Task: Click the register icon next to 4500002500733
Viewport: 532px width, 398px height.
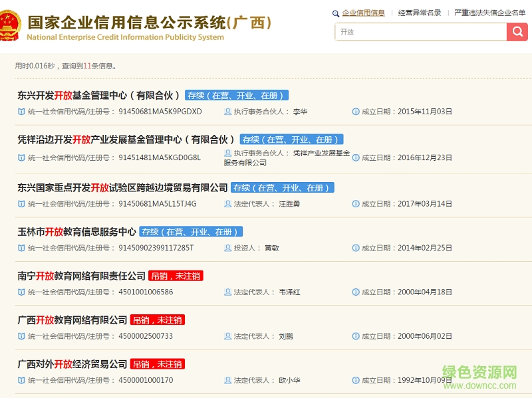Action: pyautogui.click(x=21, y=336)
